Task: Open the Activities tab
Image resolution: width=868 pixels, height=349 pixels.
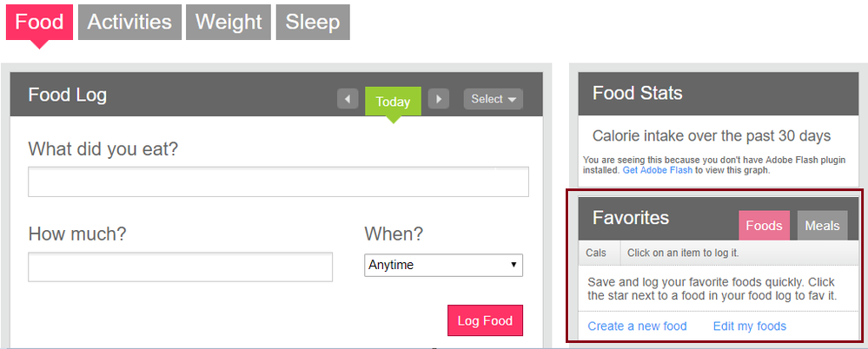Action: (129, 23)
